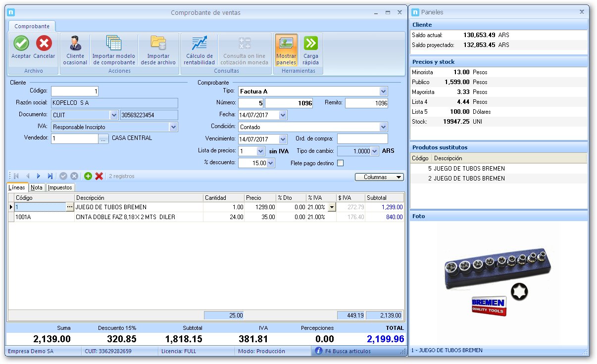597x364 pixels.
Task: Open the Columnas dropdown button
Action: coord(379,177)
